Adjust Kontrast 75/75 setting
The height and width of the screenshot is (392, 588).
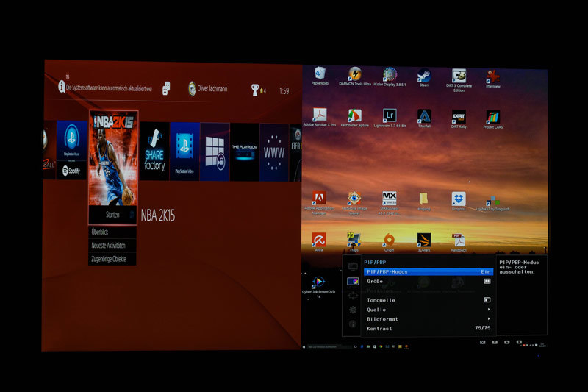click(429, 328)
